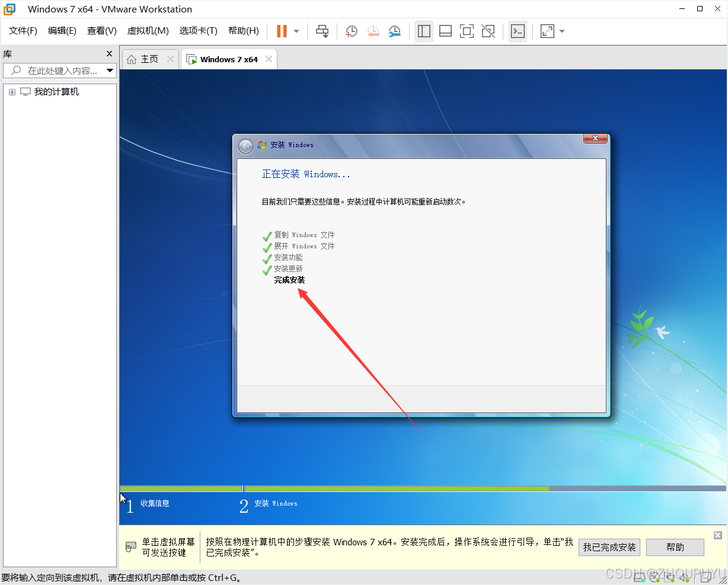Viewport: 728px width, 585px height.
Task: Click the back arrow in Windows installer
Action: tap(245, 146)
